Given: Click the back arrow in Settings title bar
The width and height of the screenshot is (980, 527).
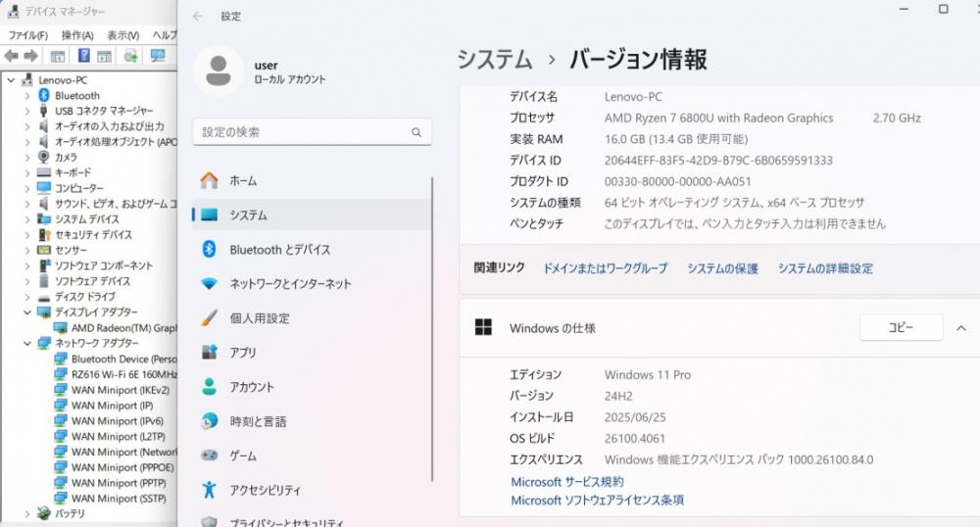Looking at the screenshot, I should 198,17.
